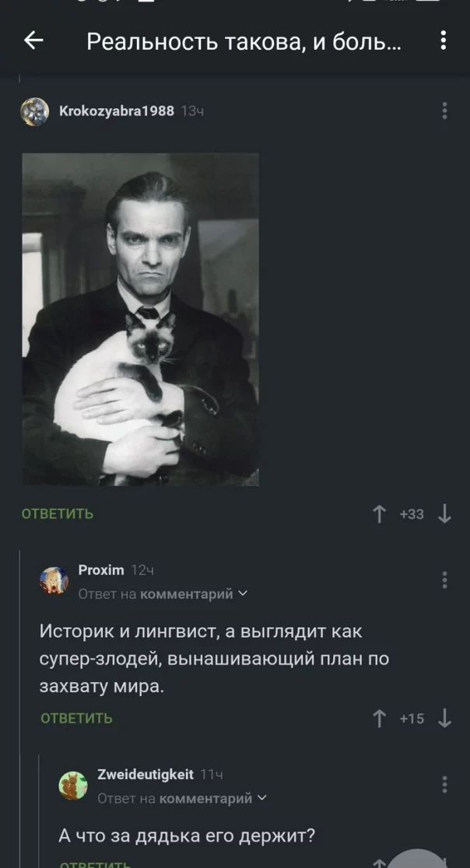Open Proxim's avatar

[54, 581]
